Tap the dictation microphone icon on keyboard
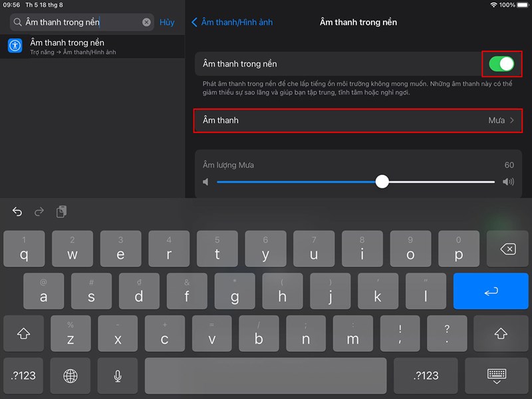This screenshot has height=399, width=532. [118, 376]
